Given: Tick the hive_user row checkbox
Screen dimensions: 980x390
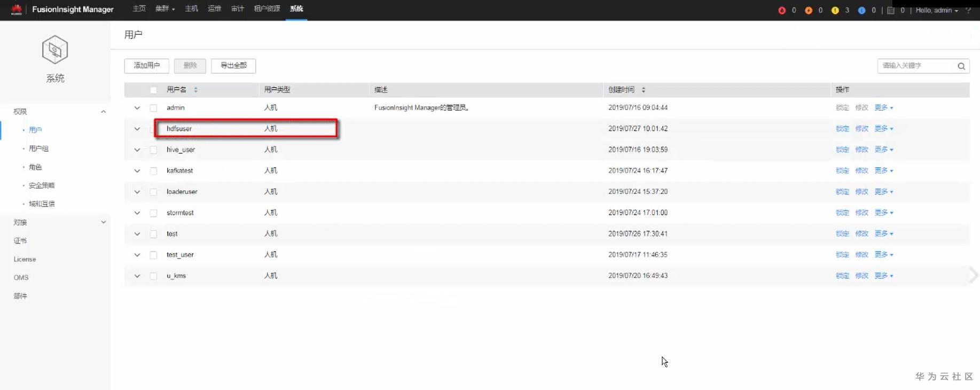Looking at the screenshot, I should coord(154,150).
